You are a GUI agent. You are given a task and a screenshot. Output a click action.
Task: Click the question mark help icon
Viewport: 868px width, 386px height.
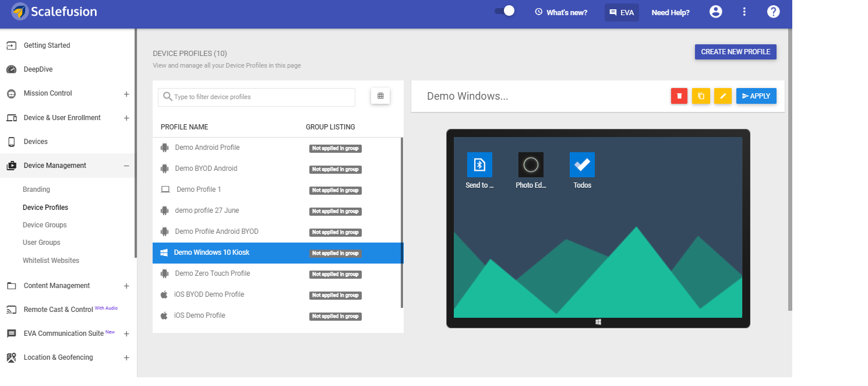(773, 12)
